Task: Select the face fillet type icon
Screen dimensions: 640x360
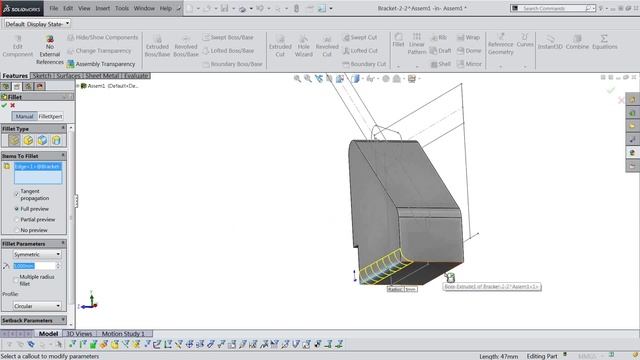Action: point(42,140)
